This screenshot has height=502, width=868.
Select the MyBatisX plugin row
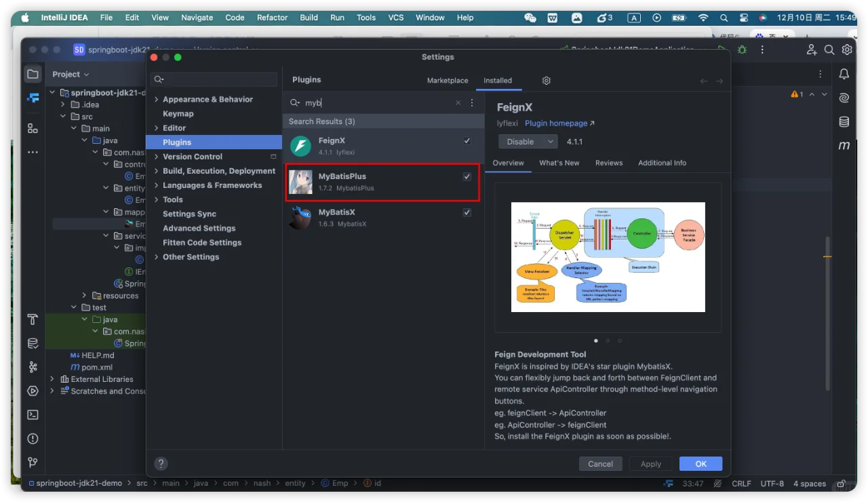pos(383,218)
